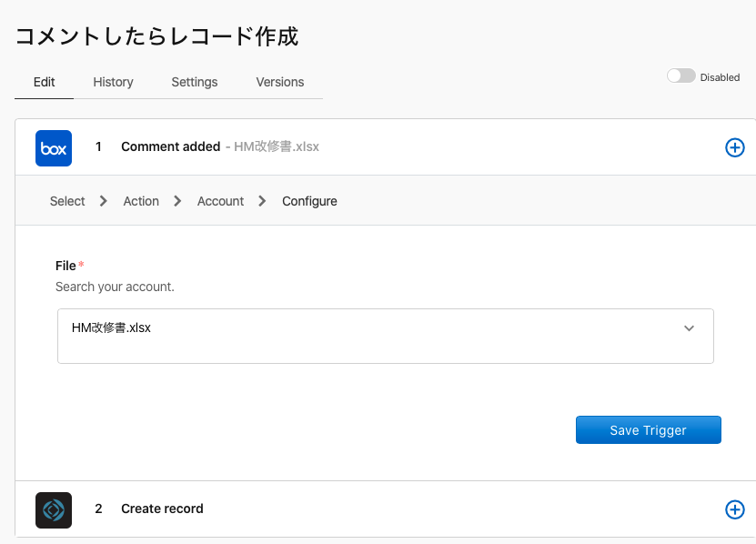Open the File dropdown arrow

[x=689, y=328]
